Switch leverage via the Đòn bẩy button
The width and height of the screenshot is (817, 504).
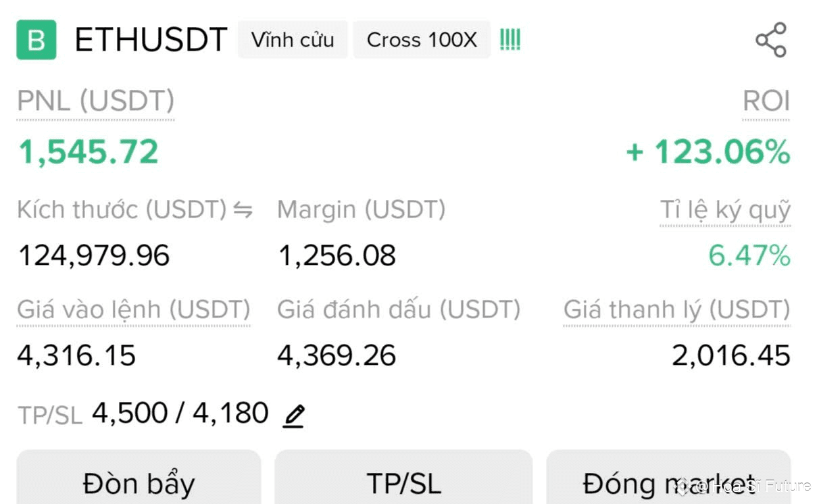click(138, 482)
